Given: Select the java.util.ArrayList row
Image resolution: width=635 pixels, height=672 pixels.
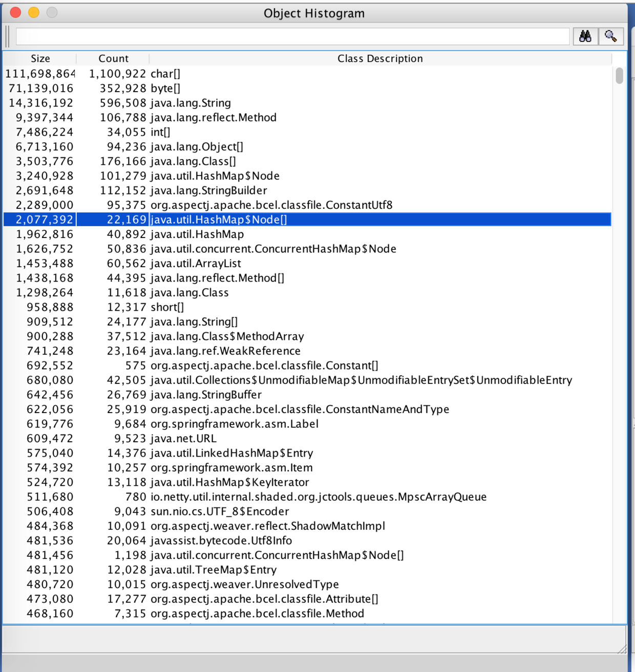Looking at the screenshot, I should [307, 263].
